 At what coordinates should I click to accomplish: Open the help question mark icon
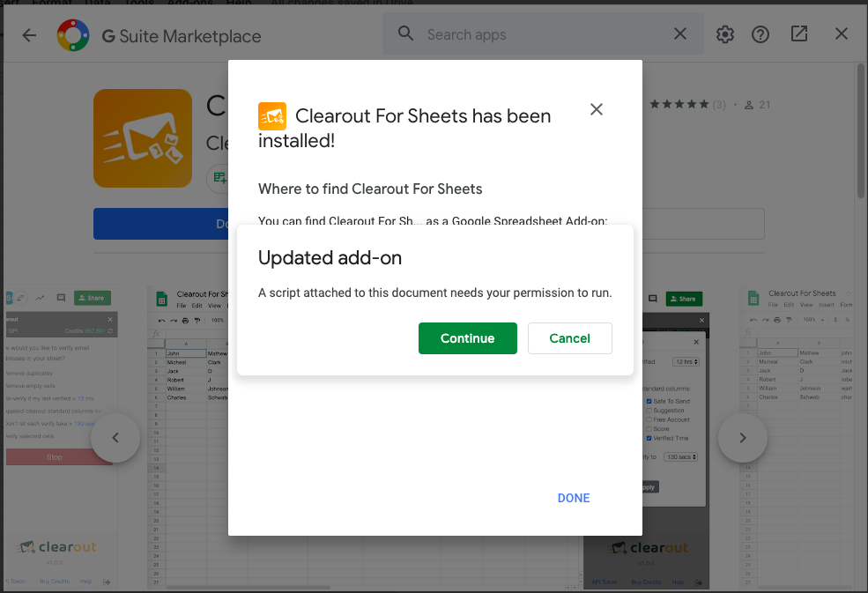coord(760,34)
